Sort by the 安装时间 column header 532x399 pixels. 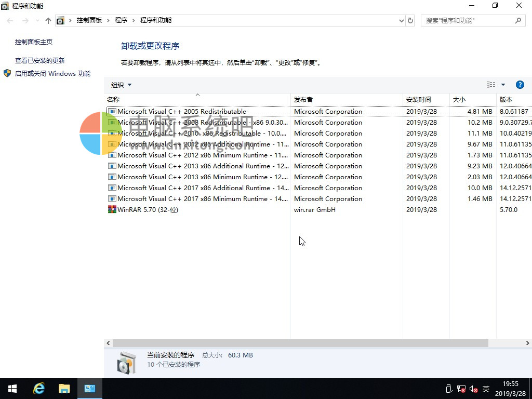426,99
